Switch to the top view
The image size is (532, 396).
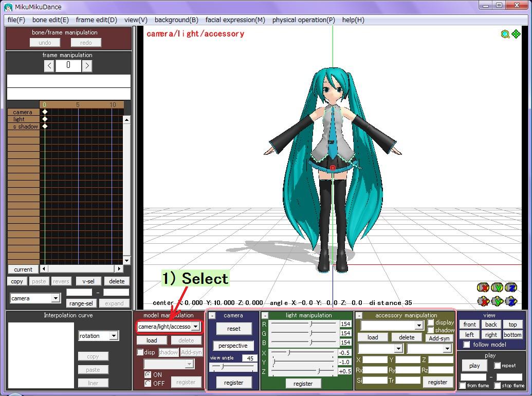pyautogui.click(x=512, y=325)
